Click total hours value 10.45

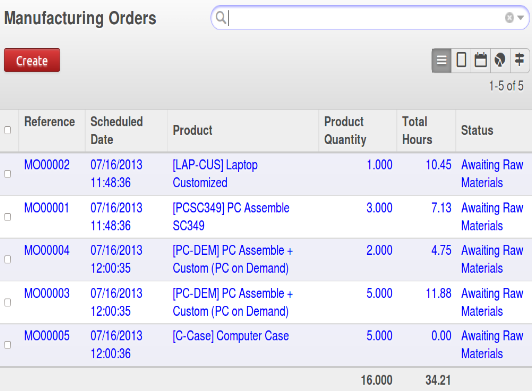438,165
